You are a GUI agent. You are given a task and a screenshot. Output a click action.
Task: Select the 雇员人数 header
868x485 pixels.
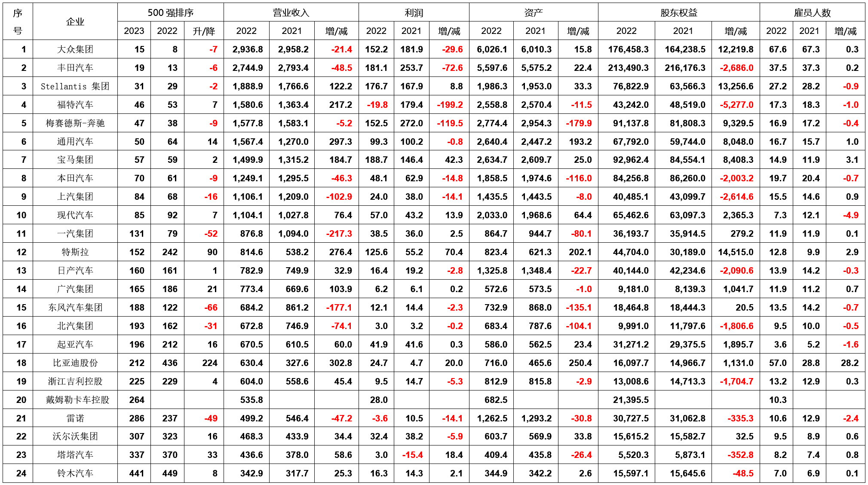pos(812,13)
